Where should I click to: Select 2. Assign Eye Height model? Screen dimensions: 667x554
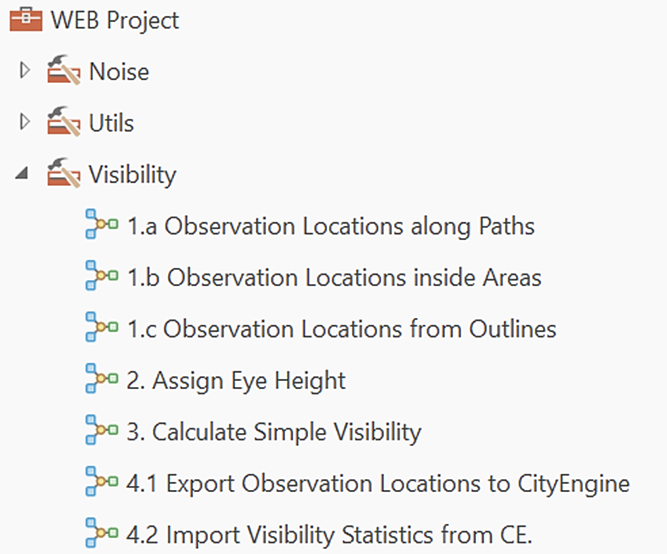tap(236, 381)
